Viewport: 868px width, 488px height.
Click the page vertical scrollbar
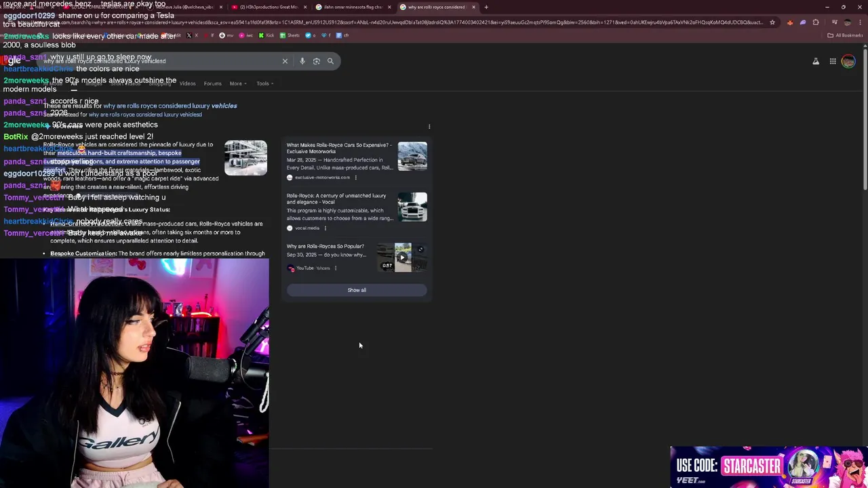[865, 121]
